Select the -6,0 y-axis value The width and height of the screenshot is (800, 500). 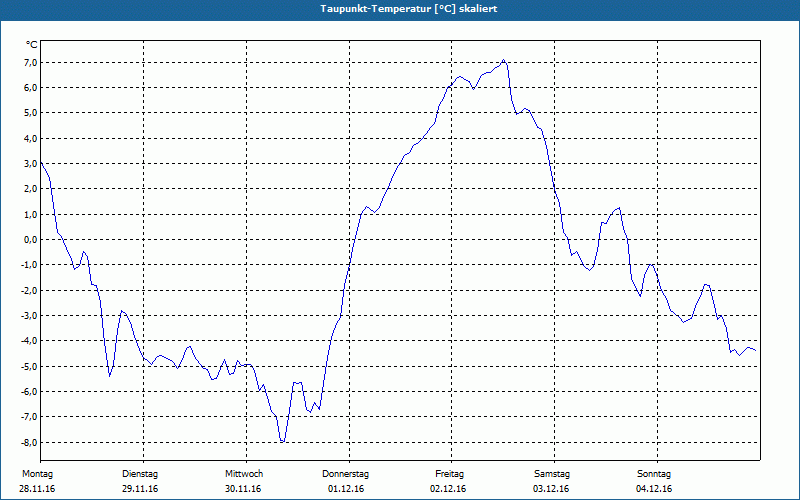click(x=30, y=391)
